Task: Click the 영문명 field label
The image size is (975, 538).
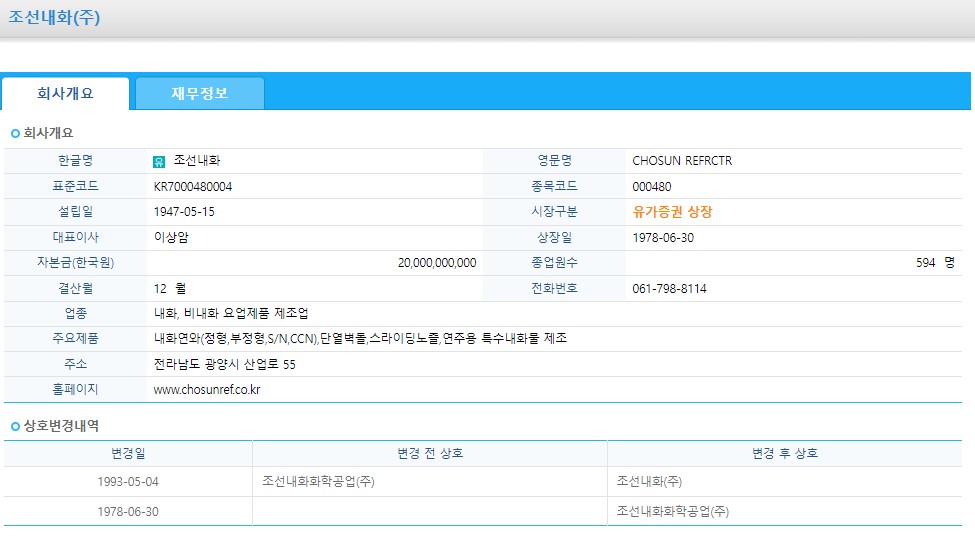Action: pos(554,160)
